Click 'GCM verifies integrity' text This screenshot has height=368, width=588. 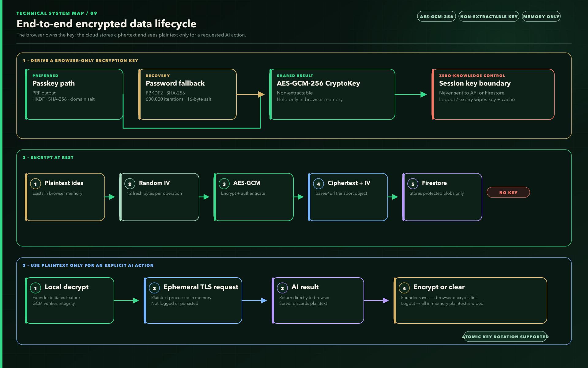tap(54, 303)
